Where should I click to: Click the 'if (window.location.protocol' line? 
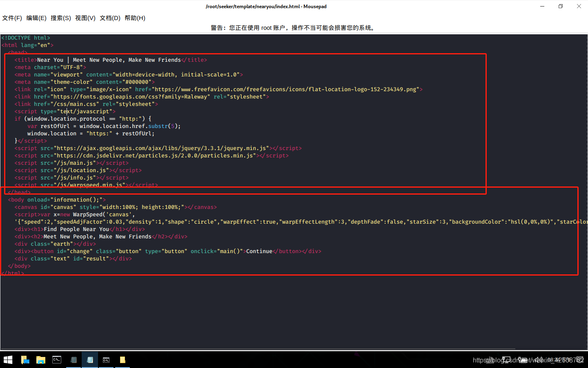[x=83, y=119]
